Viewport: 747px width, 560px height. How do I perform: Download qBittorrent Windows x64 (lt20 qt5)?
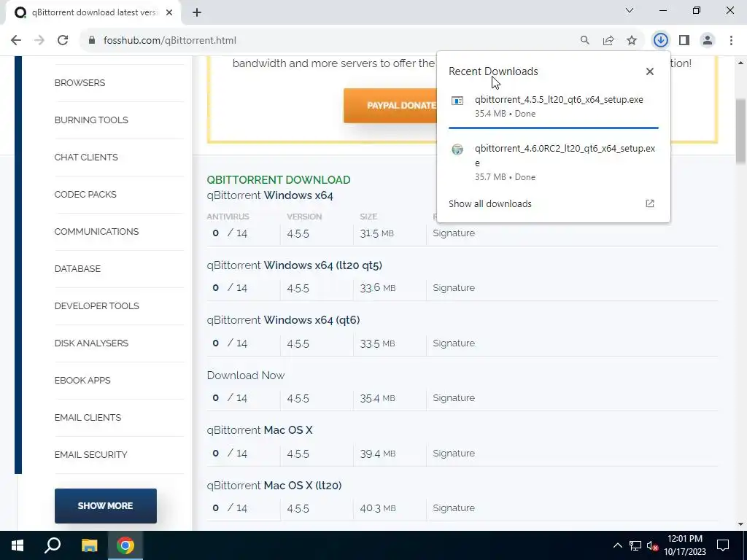click(x=295, y=265)
